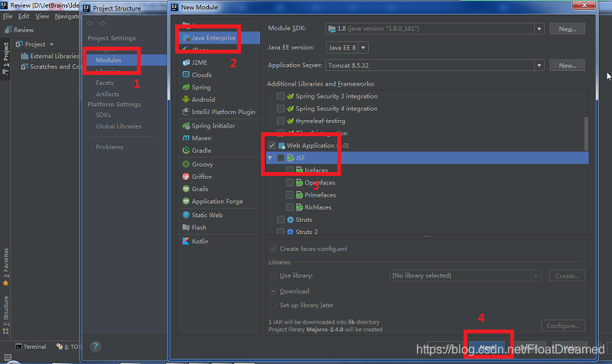Open the Structure side tab
The image size is (612, 364).
click(5, 314)
